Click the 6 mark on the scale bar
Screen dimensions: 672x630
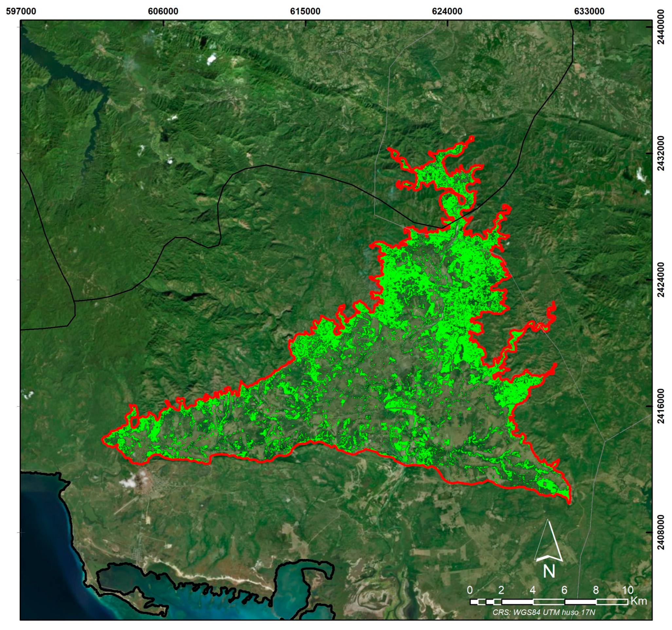pyautogui.click(x=564, y=590)
